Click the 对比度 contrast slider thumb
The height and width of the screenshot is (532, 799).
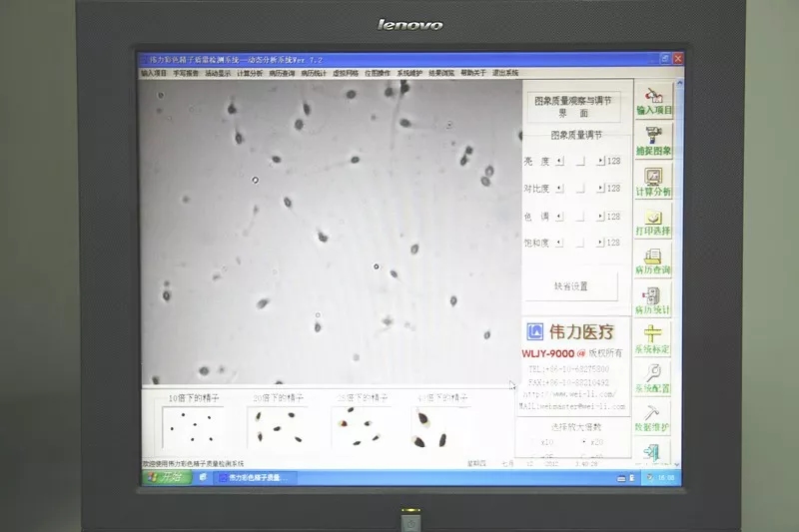(580, 189)
